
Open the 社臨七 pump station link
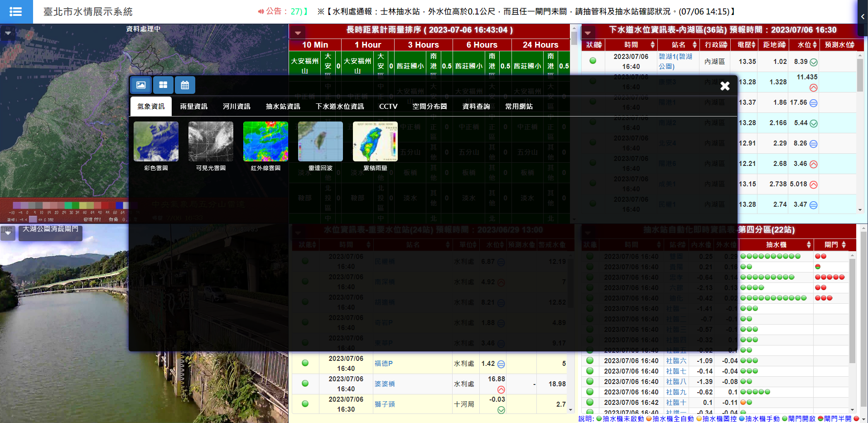point(676,371)
